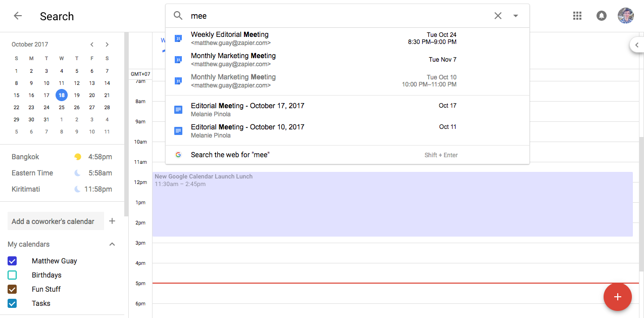The width and height of the screenshot is (644, 318).
Task: Click the moon icon next to Eastern Time
Action: click(x=78, y=173)
